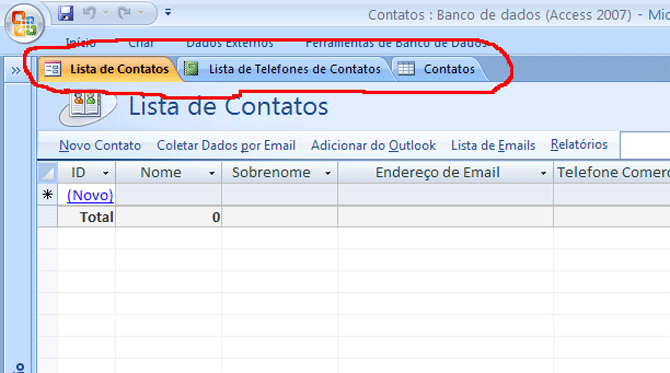Redo with the Quick Access arrow

(124, 13)
